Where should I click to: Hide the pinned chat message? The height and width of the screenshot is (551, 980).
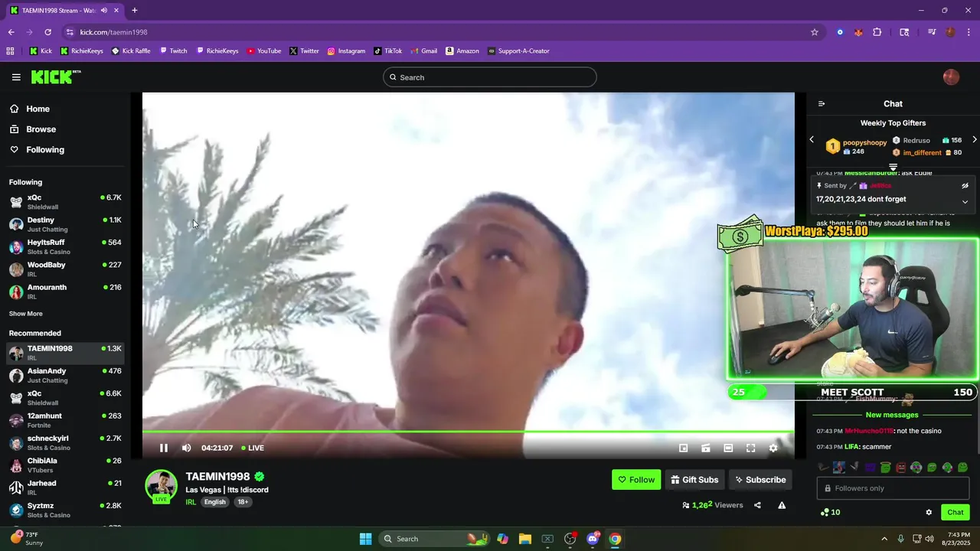click(x=965, y=186)
